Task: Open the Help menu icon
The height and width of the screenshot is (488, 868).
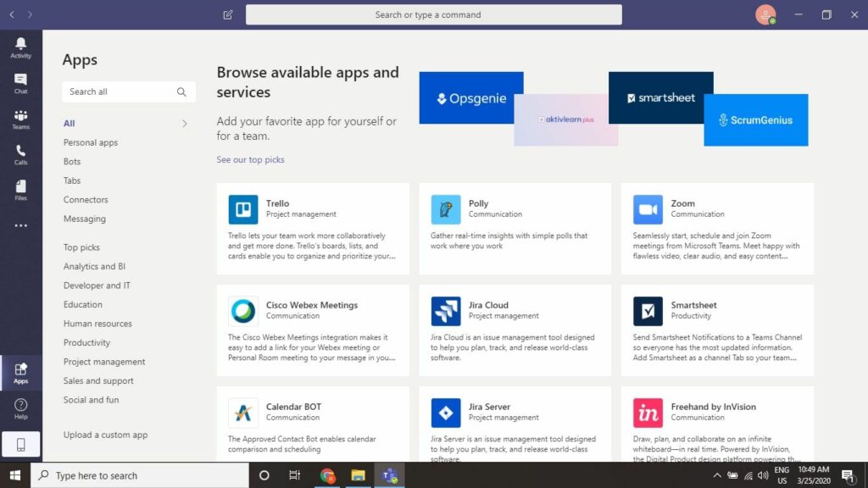Action: (x=20, y=409)
